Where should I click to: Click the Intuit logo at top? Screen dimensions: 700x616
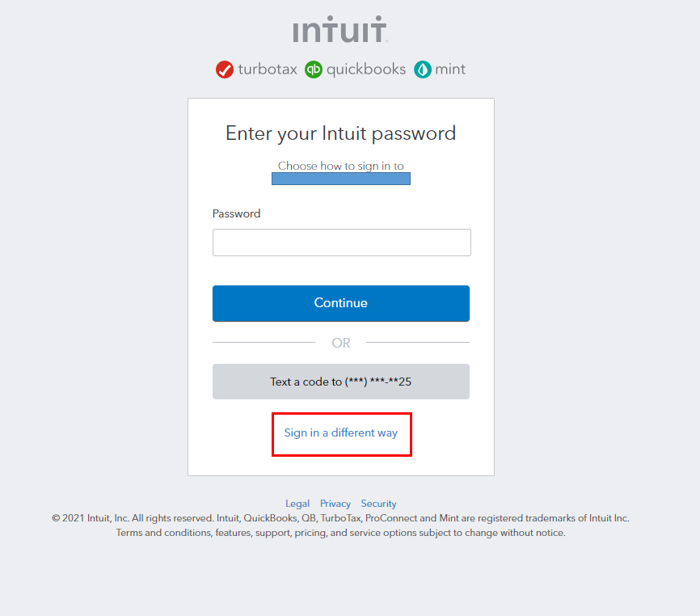[x=340, y=31]
